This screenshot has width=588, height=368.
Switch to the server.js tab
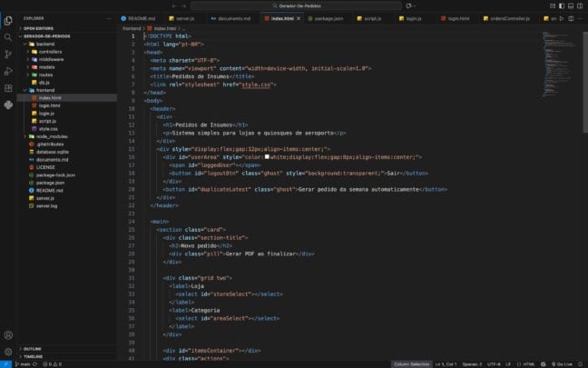click(181, 18)
